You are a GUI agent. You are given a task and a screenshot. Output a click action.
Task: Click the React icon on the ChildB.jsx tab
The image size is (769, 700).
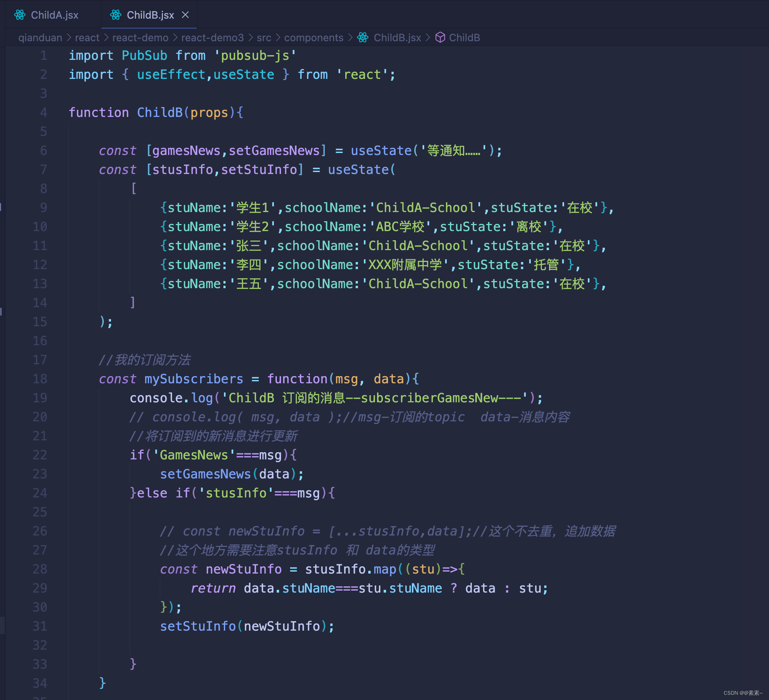(x=116, y=15)
